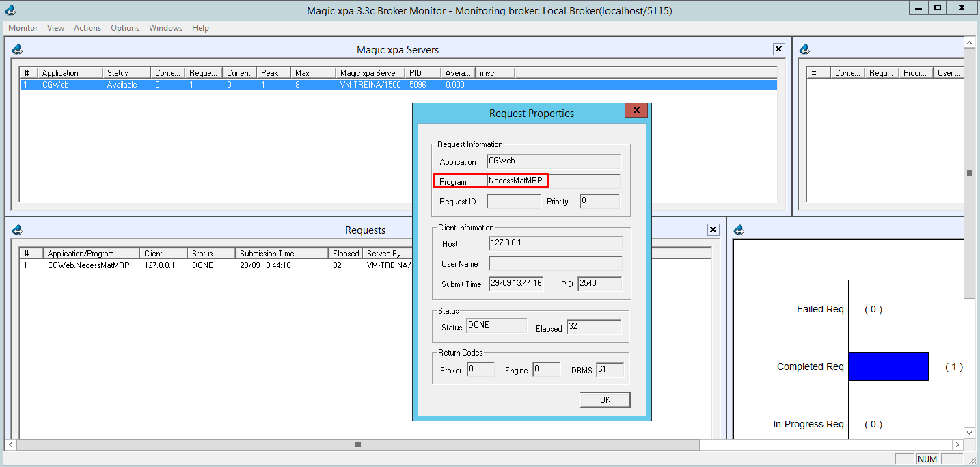
Task: Click the Requests panel icon
Action: [x=17, y=230]
